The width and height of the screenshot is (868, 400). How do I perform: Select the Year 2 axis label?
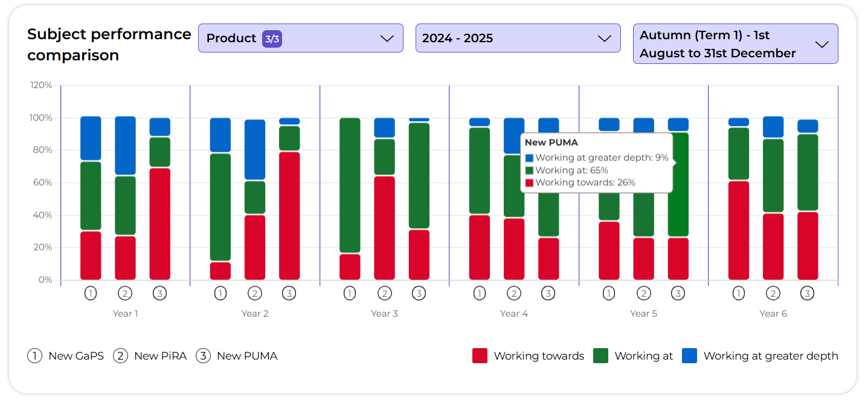(x=255, y=314)
